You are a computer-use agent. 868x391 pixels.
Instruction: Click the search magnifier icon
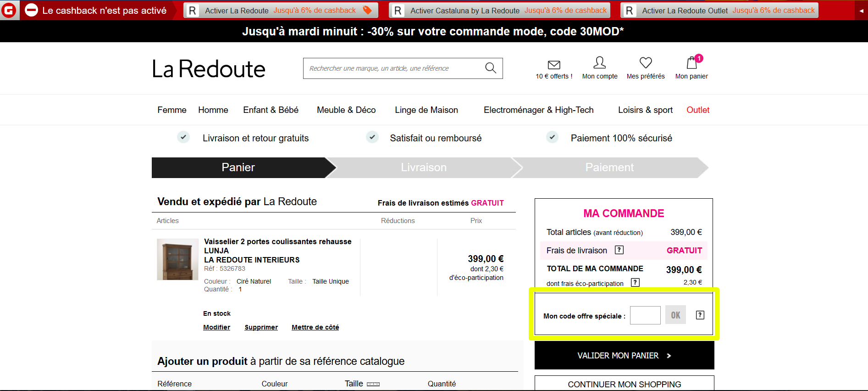(490, 68)
